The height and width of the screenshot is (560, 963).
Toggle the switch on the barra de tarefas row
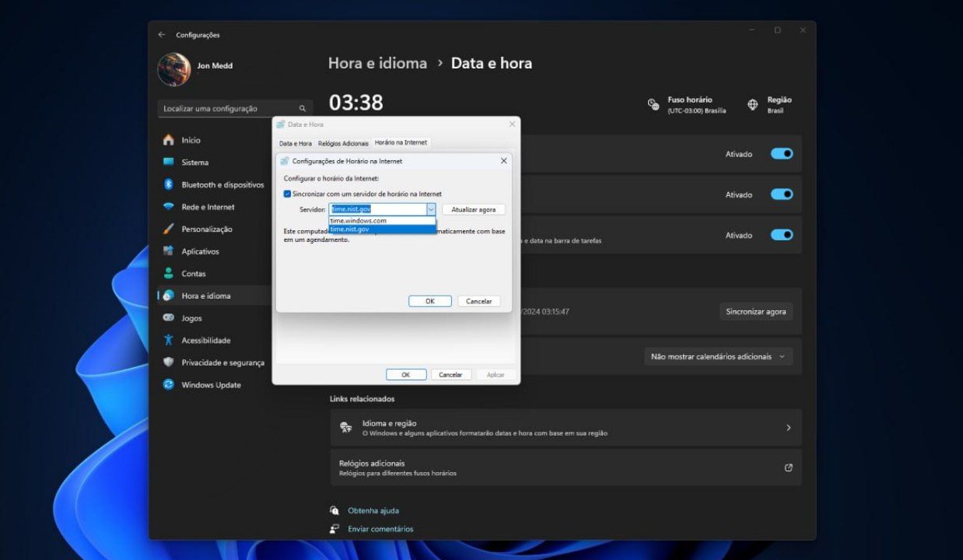[782, 235]
